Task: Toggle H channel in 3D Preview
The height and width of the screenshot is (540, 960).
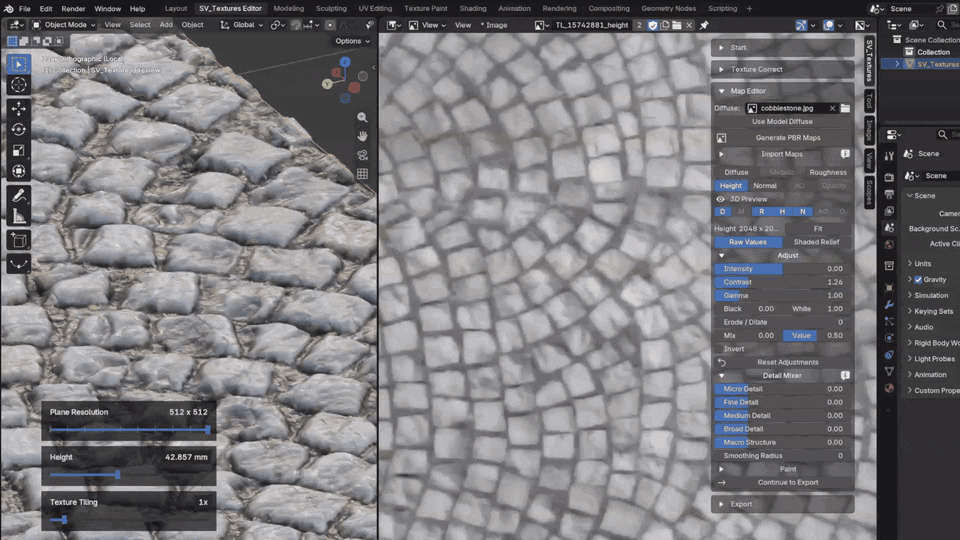Action: (782, 212)
